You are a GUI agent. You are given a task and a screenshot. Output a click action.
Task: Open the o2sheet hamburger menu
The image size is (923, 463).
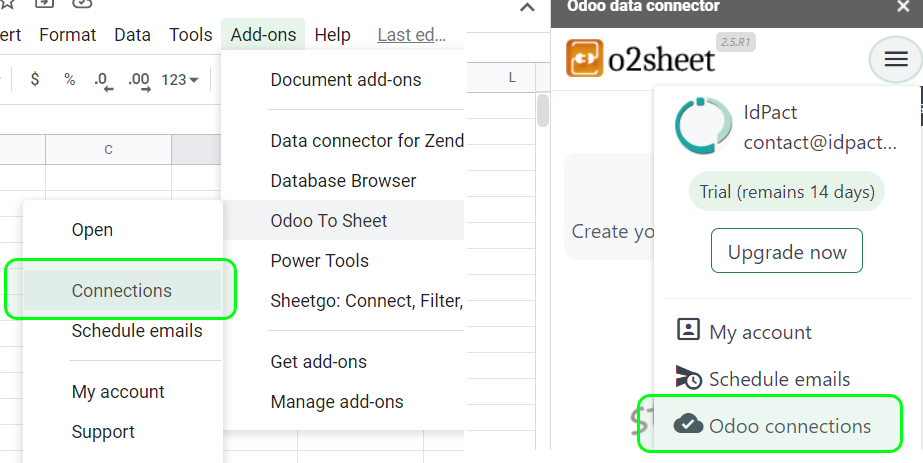tap(896, 60)
